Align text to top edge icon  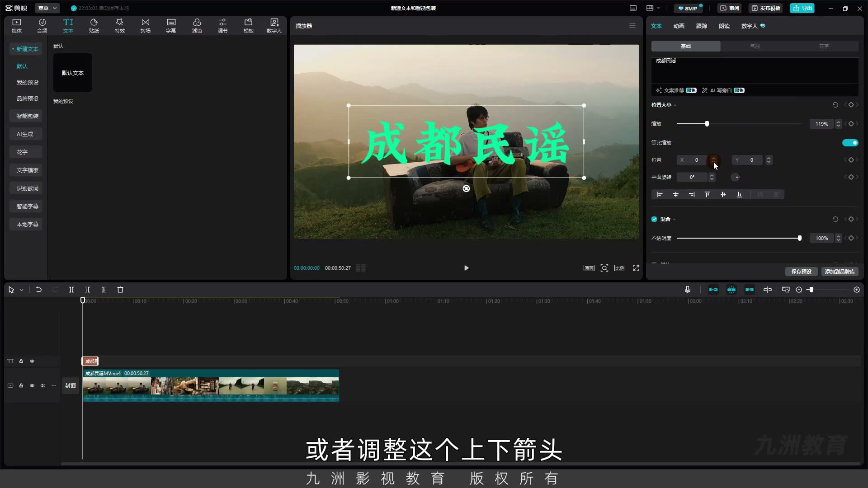(708, 194)
